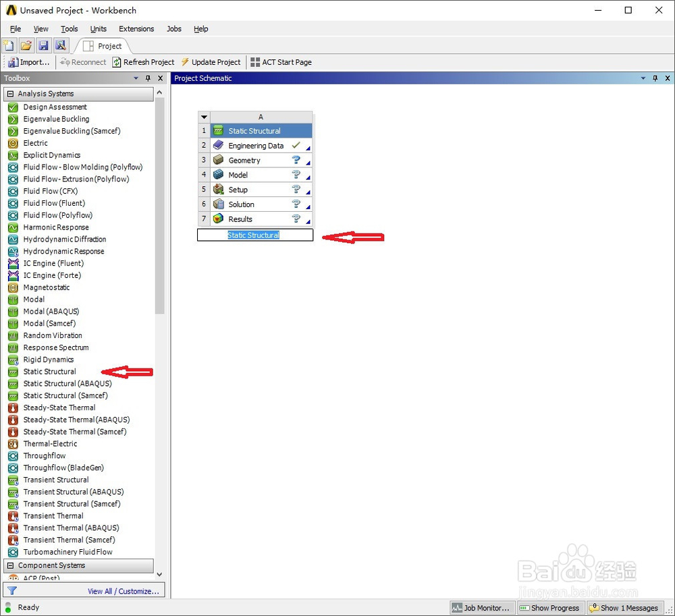675x616 pixels.
Task: Click the View All / Customize link
Action: click(123, 592)
